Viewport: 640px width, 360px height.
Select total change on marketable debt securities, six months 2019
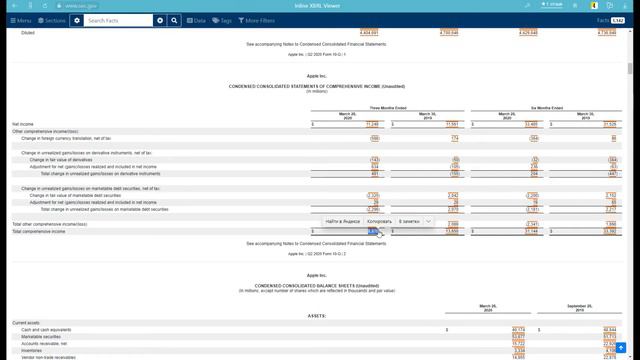click(x=611, y=209)
